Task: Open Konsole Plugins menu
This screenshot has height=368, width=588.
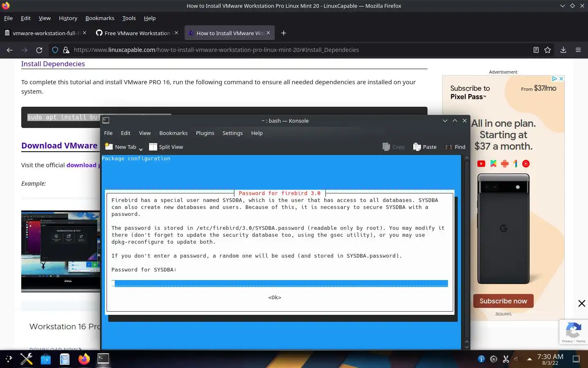Action: point(205,133)
